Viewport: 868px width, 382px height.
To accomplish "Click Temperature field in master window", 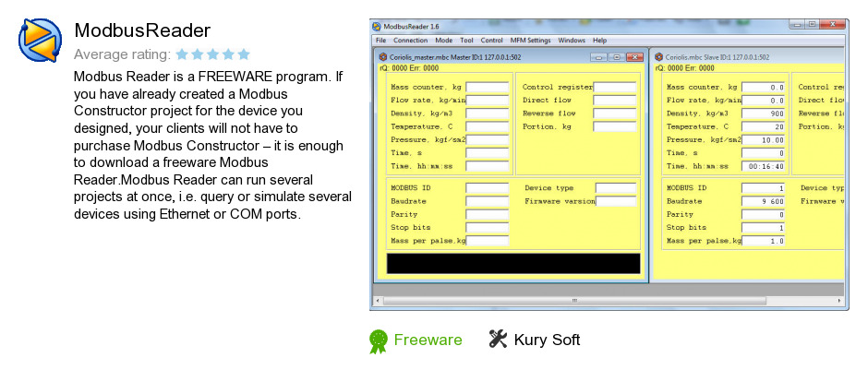I will pyautogui.click(x=488, y=126).
